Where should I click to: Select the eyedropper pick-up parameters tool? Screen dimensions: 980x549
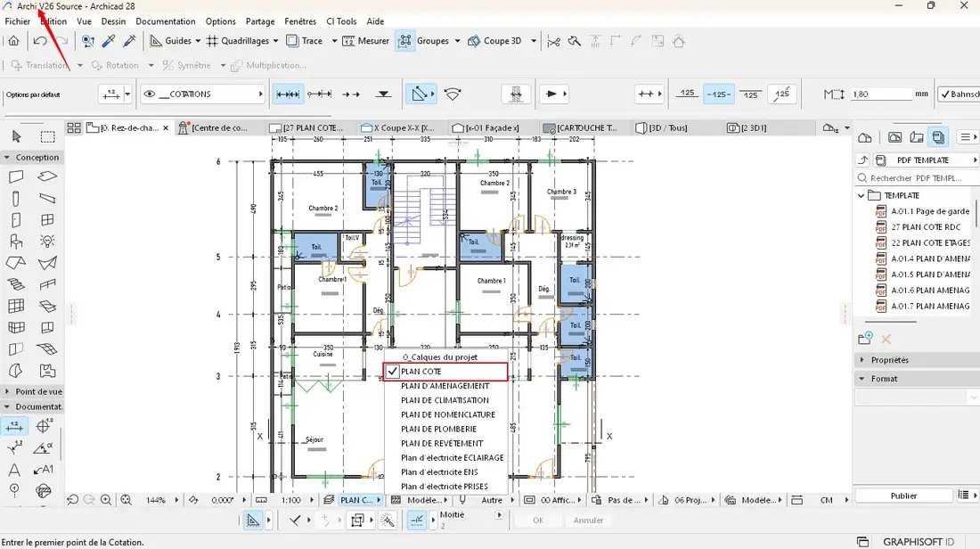click(x=109, y=41)
